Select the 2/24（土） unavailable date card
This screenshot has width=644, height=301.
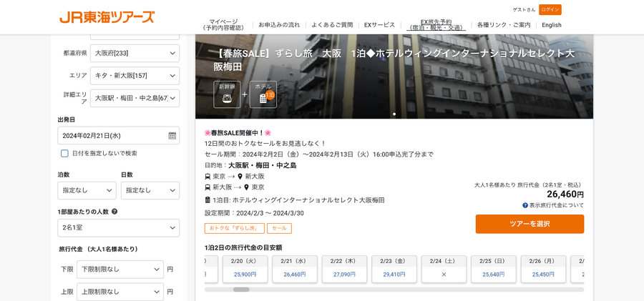pos(444,269)
